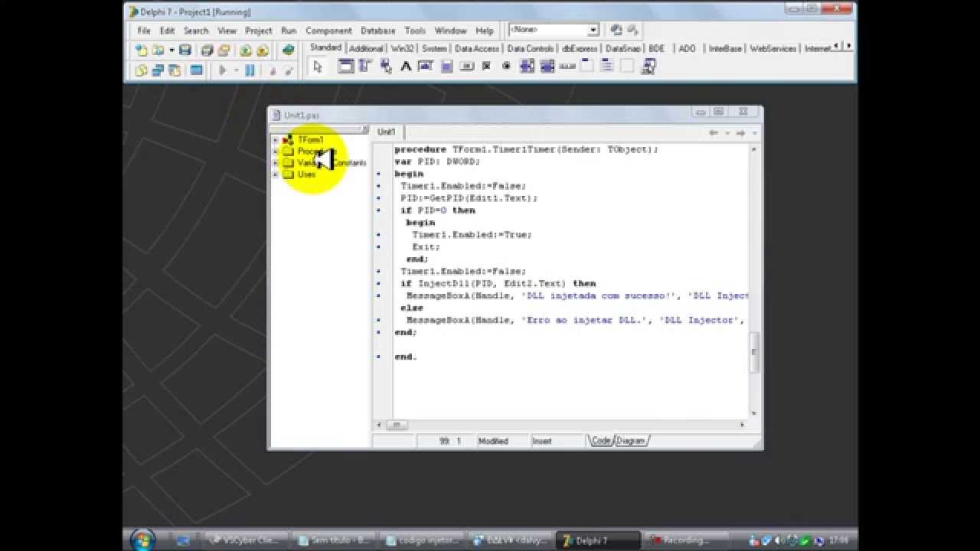Viewport: 980px width, 551px height.
Task: Select the Unit1 editor tab
Action: tap(386, 132)
